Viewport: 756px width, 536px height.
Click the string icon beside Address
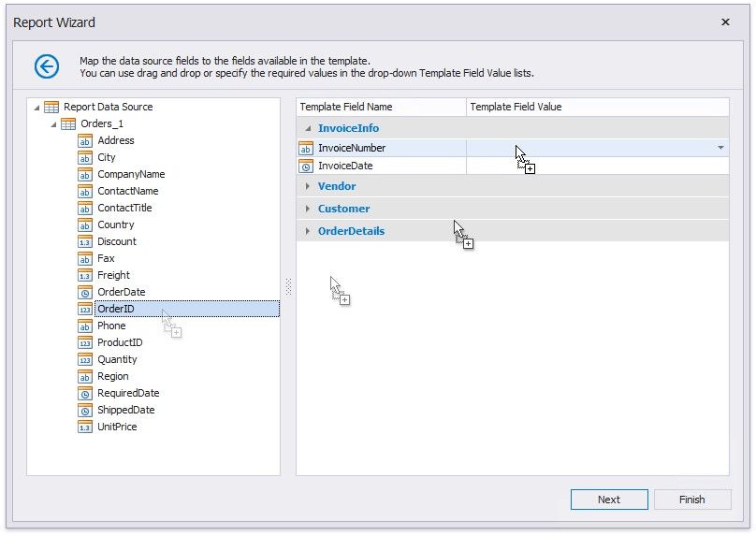point(85,140)
